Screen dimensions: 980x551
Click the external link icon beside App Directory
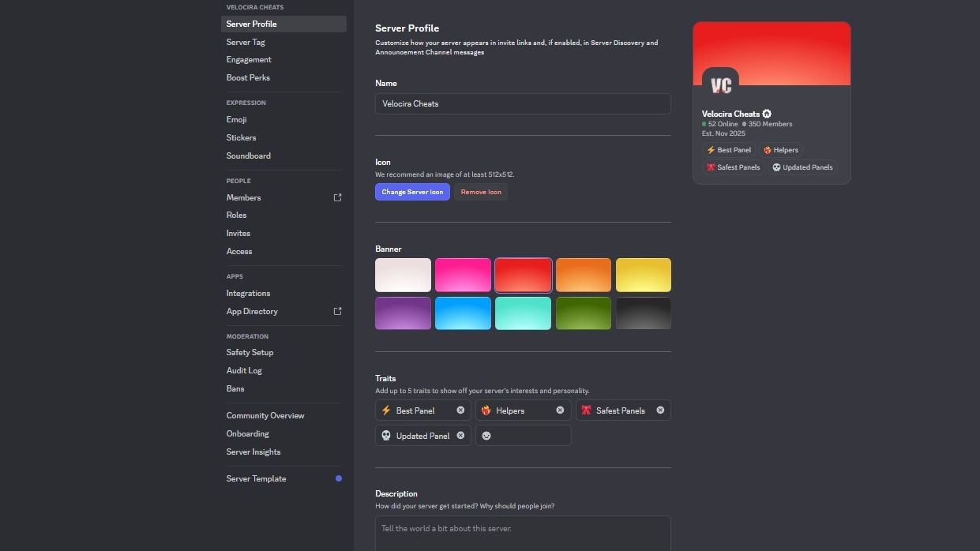click(x=337, y=311)
